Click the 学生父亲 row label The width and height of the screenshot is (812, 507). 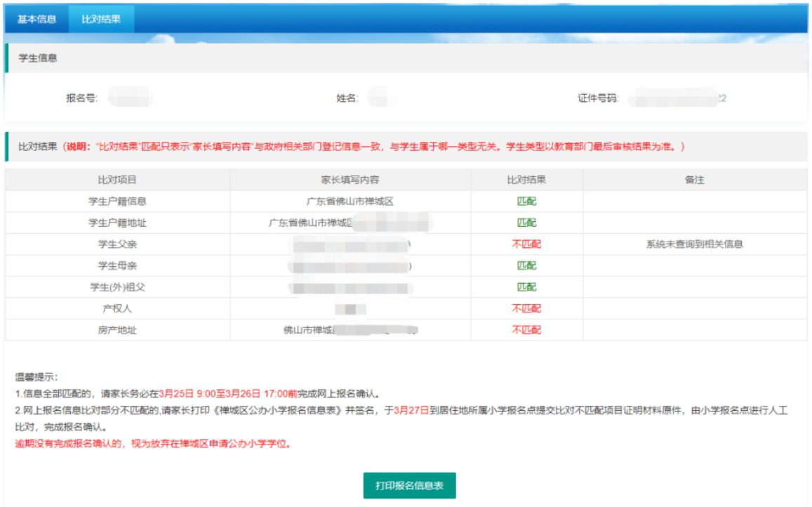point(117,244)
